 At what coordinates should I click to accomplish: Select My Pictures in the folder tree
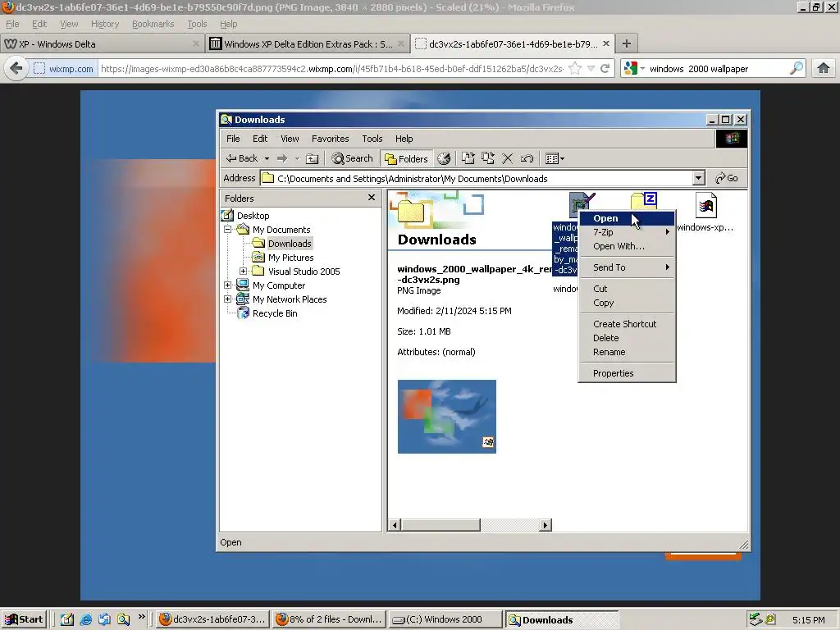point(291,258)
